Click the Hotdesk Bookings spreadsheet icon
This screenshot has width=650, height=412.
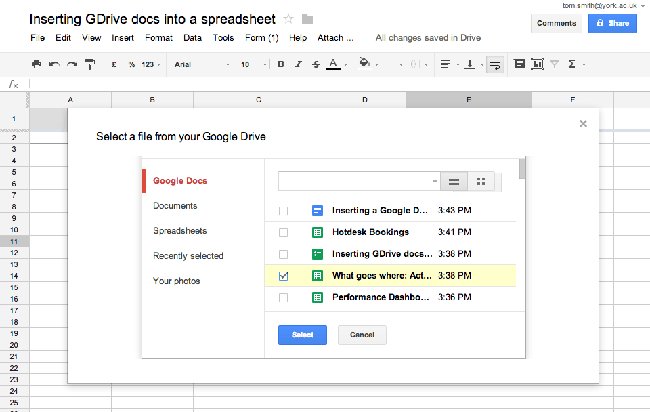317,232
